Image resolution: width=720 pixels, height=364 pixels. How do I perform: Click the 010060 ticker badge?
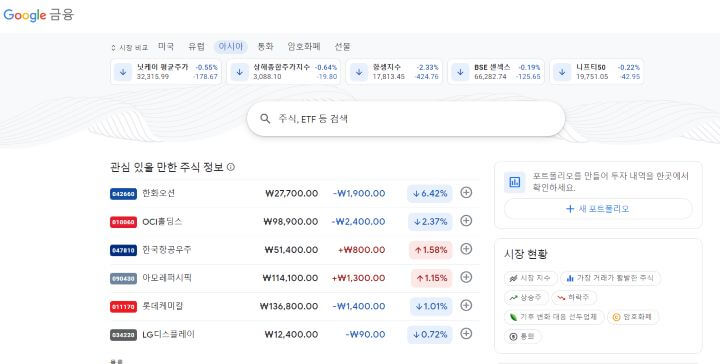click(123, 222)
